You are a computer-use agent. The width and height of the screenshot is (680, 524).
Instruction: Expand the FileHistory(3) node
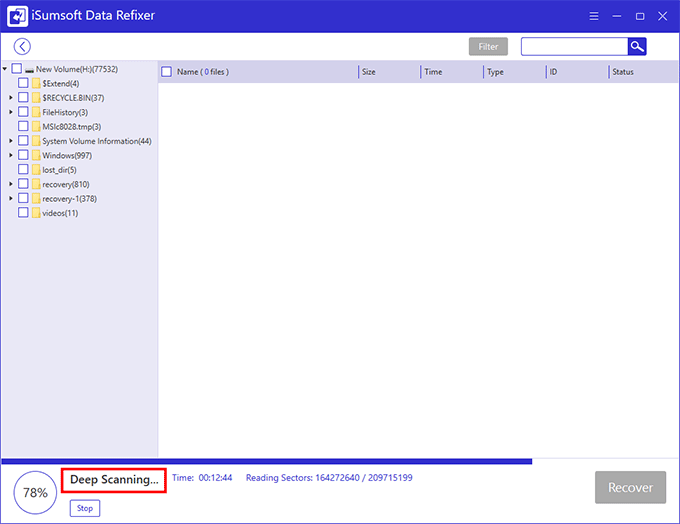tap(11, 112)
